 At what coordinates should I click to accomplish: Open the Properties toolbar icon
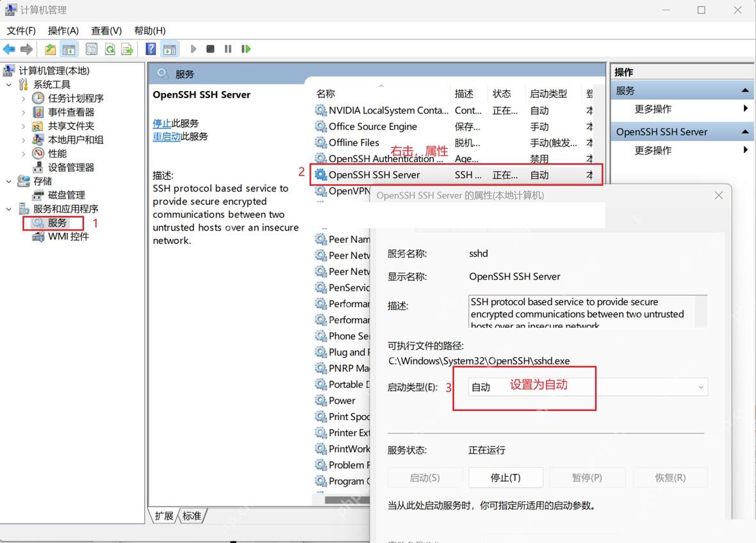click(92, 49)
